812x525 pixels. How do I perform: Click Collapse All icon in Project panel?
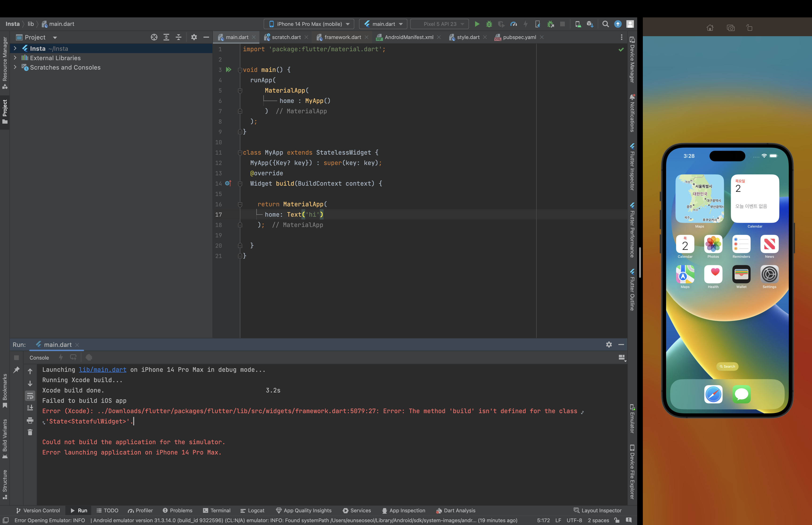coord(179,38)
